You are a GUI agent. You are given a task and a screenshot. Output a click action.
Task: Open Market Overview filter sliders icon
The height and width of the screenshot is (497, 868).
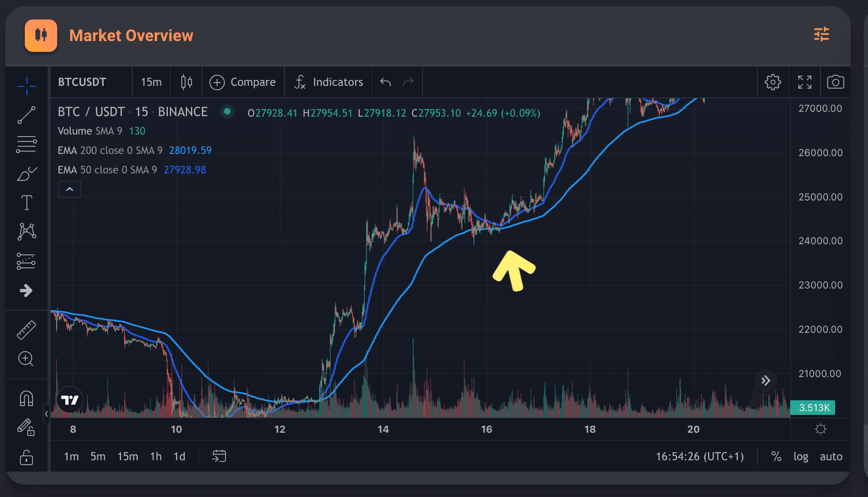coord(821,35)
